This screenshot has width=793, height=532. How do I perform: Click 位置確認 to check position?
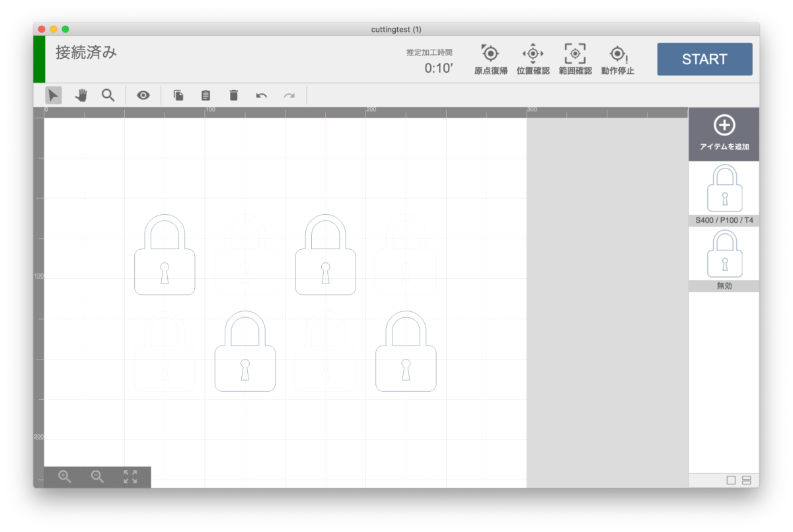[533, 59]
